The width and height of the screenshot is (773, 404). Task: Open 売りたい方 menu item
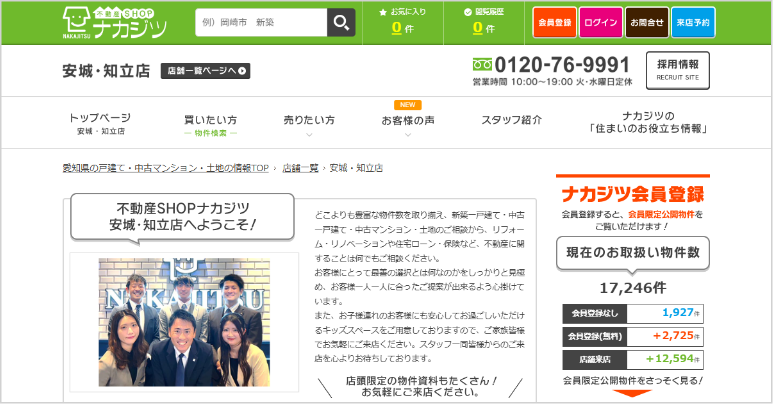[309, 120]
